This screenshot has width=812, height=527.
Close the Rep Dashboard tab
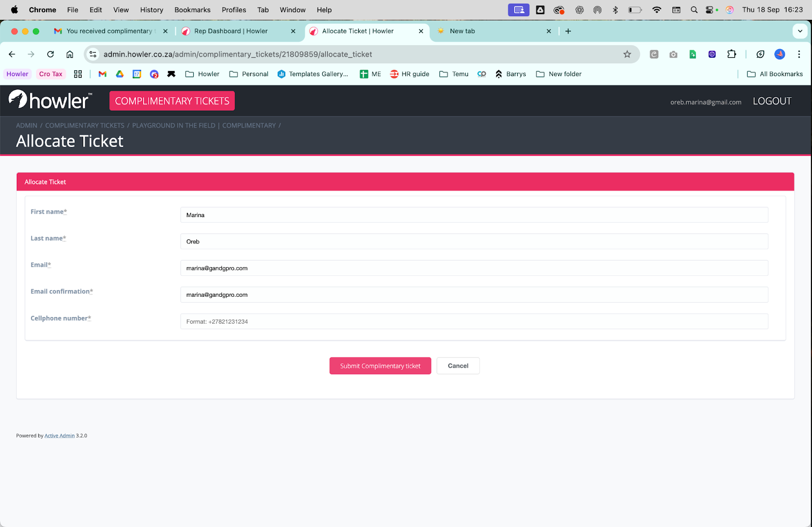tap(293, 31)
